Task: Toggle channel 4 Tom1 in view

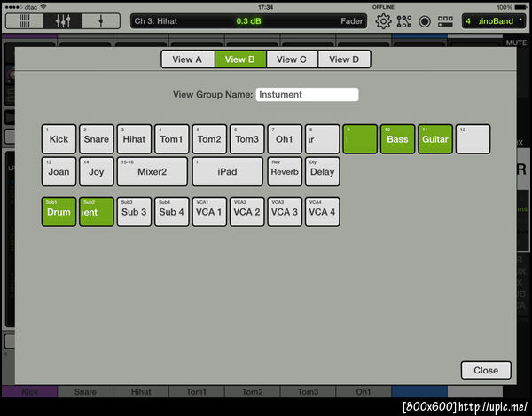Action: click(x=172, y=139)
